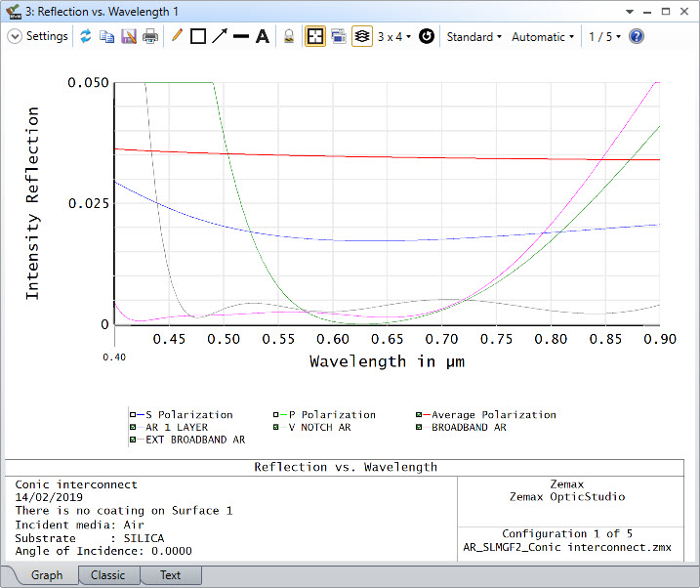
Task: Click the AR_SLMGF2_Conic interconnect.zmx file name
Action: click(567, 547)
